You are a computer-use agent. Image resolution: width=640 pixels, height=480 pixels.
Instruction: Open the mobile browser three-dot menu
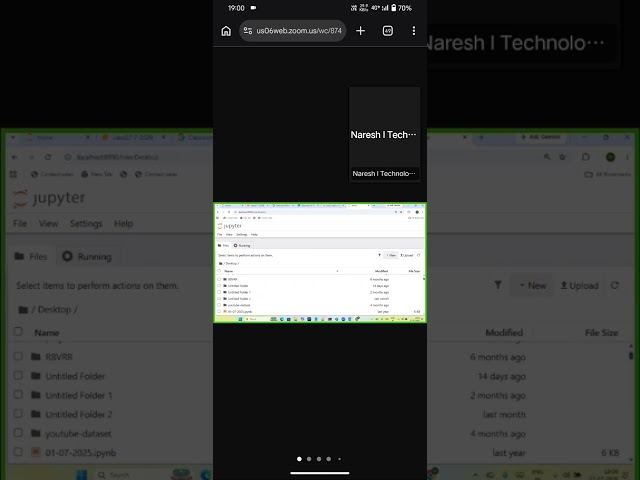(414, 31)
